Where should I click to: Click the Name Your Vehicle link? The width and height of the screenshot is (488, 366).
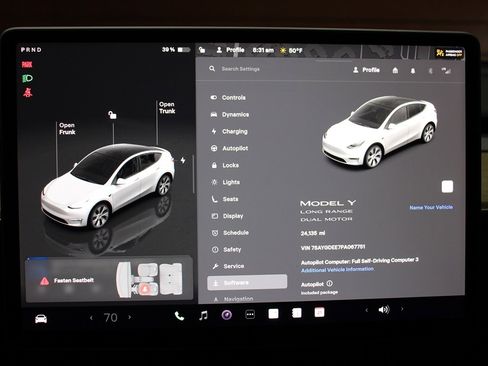tap(431, 207)
